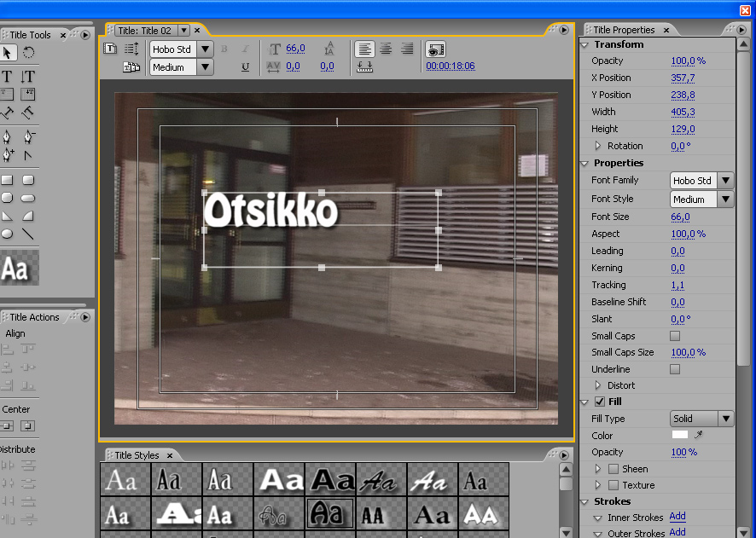
Task: Click Title Styles scrollbar down arrow
Action: click(566, 532)
